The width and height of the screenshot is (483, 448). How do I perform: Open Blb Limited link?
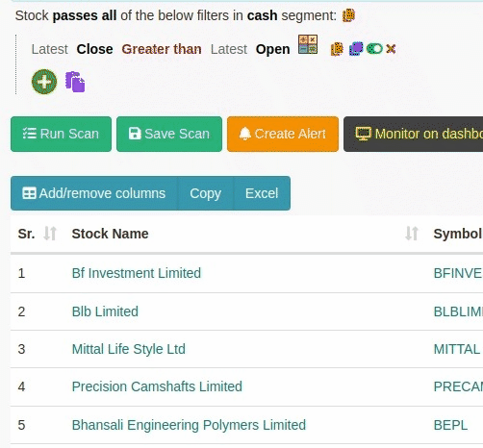105,311
